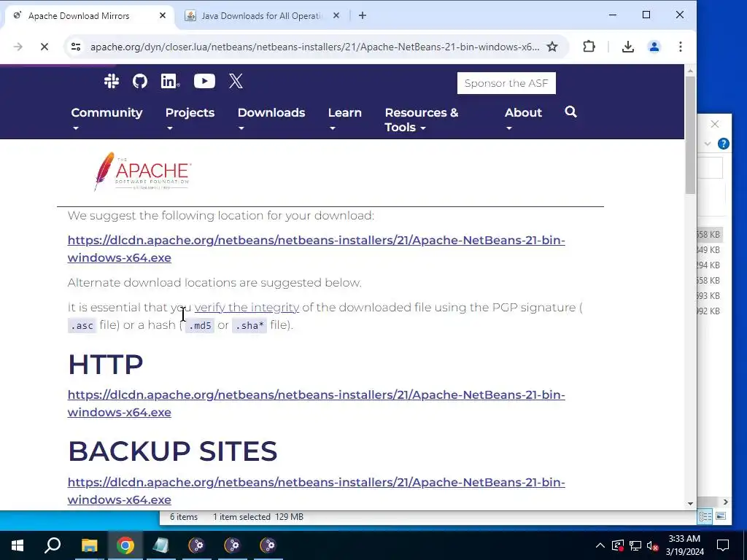Open the Chrome profile avatar
The image size is (747, 560).
point(654,47)
